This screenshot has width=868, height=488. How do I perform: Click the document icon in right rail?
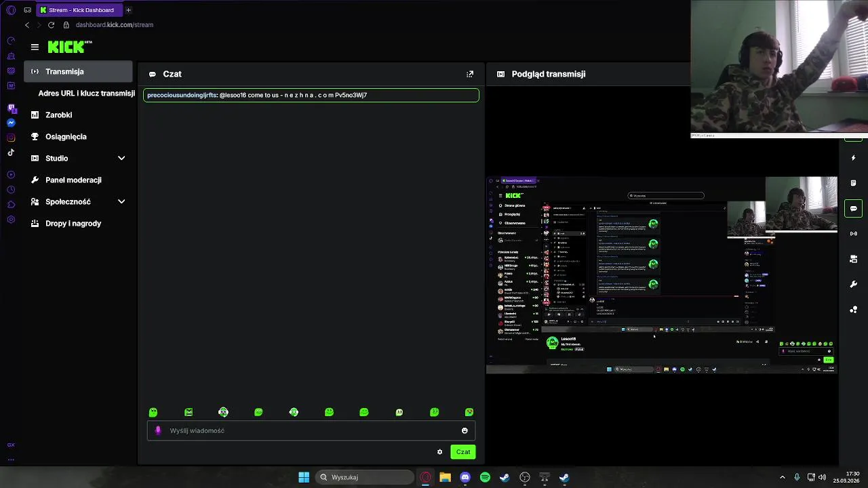(853, 183)
